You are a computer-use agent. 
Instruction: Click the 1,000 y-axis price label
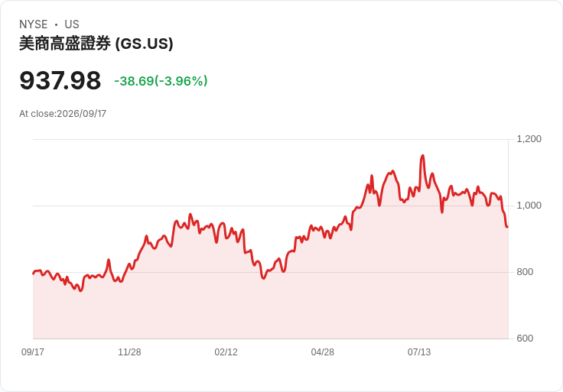[529, 206]
